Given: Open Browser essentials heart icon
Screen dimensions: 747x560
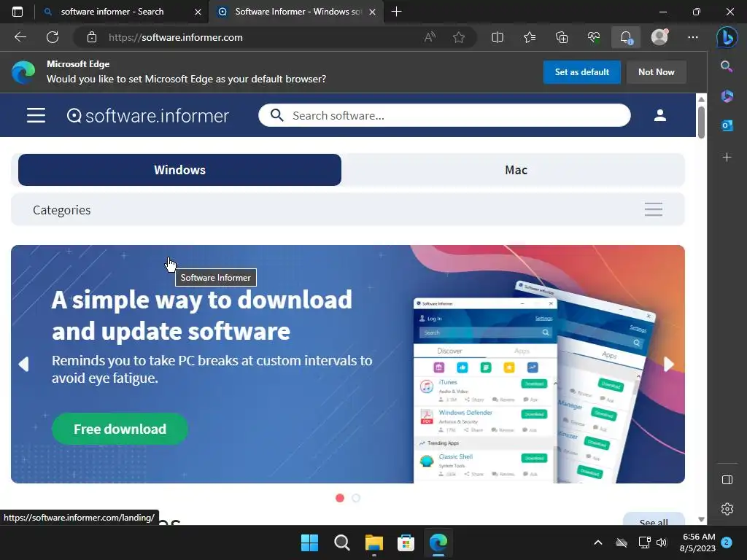Looking at the screenshot, I should pyautogui.click(x=594, y=37).
